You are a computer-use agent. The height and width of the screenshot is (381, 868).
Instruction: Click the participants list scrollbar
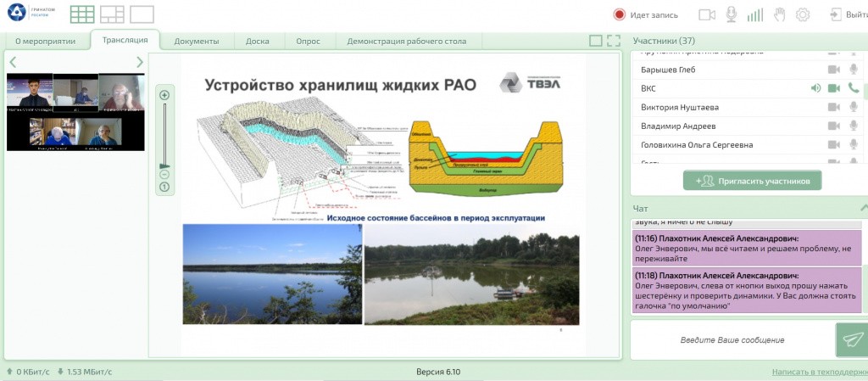click(865, 92)
